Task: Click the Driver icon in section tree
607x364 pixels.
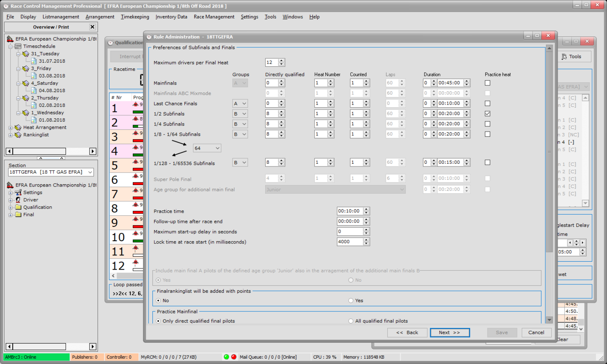Action: [x=18, y=200]
